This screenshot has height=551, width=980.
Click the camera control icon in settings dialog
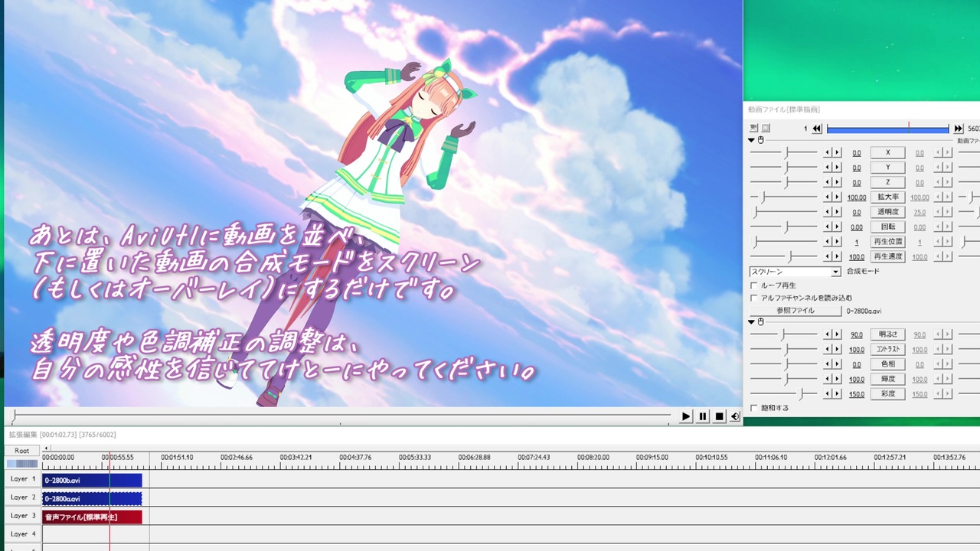click(753, 128)
